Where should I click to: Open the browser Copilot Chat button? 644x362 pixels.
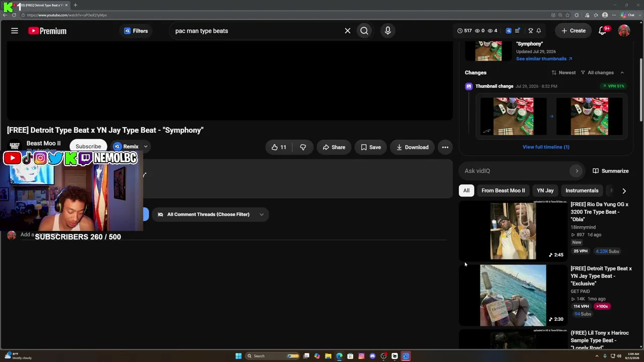point(628,15)
